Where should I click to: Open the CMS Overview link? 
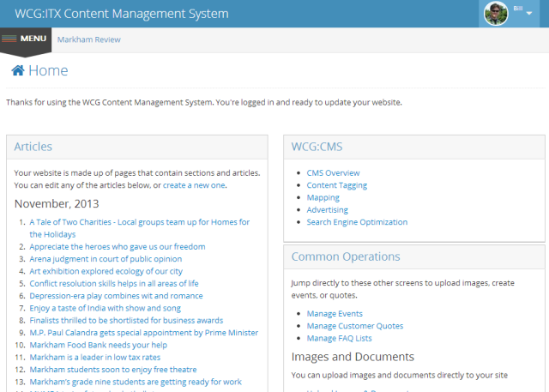(333, 173)
